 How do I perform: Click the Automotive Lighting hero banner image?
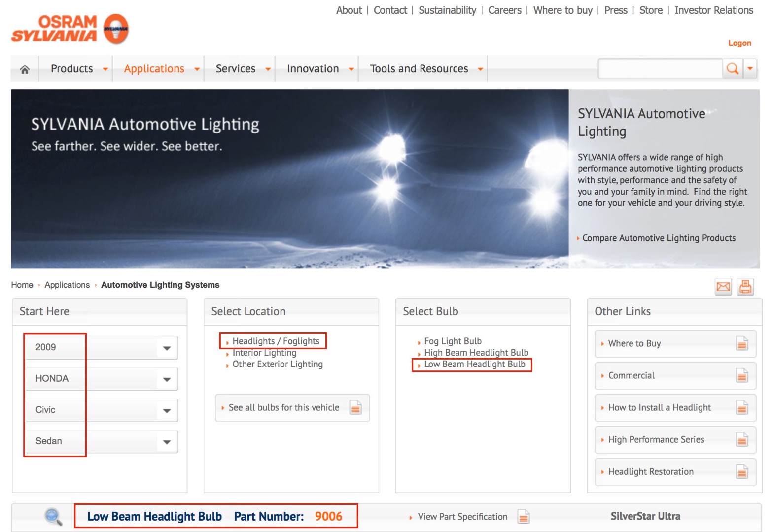[290, 179]
